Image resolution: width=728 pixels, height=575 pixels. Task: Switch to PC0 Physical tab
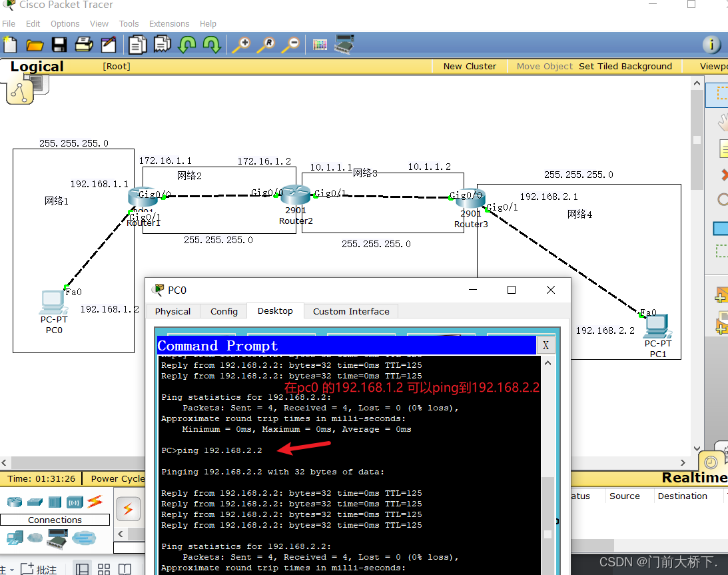click(x=173, y=311)
